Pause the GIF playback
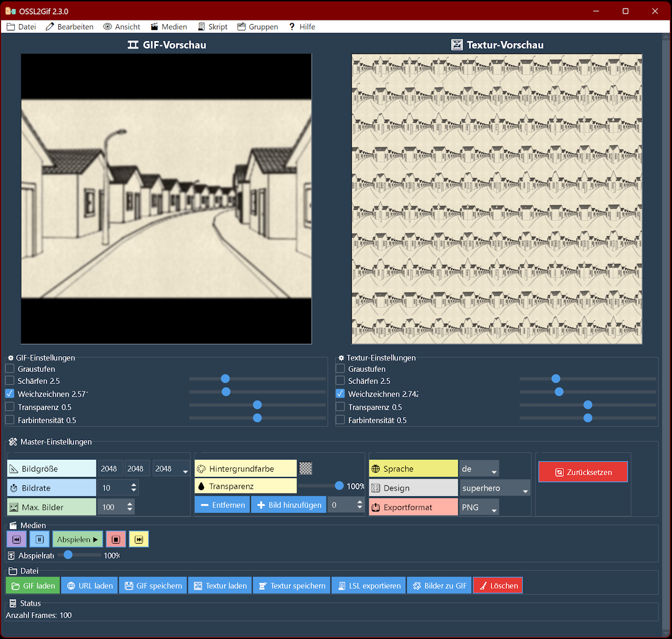The image size is (672, 639). point(39,539)
